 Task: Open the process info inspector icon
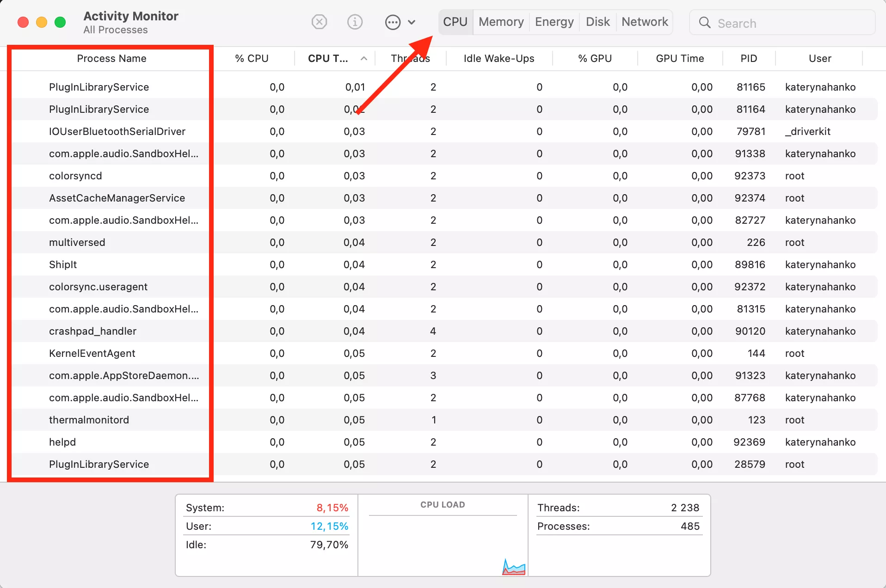[355, 22]
